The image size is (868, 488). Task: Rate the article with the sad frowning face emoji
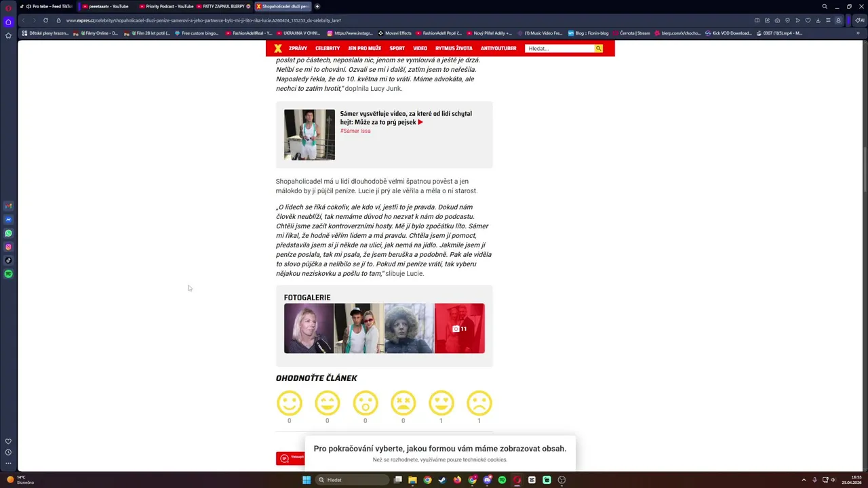coord(479,403)
